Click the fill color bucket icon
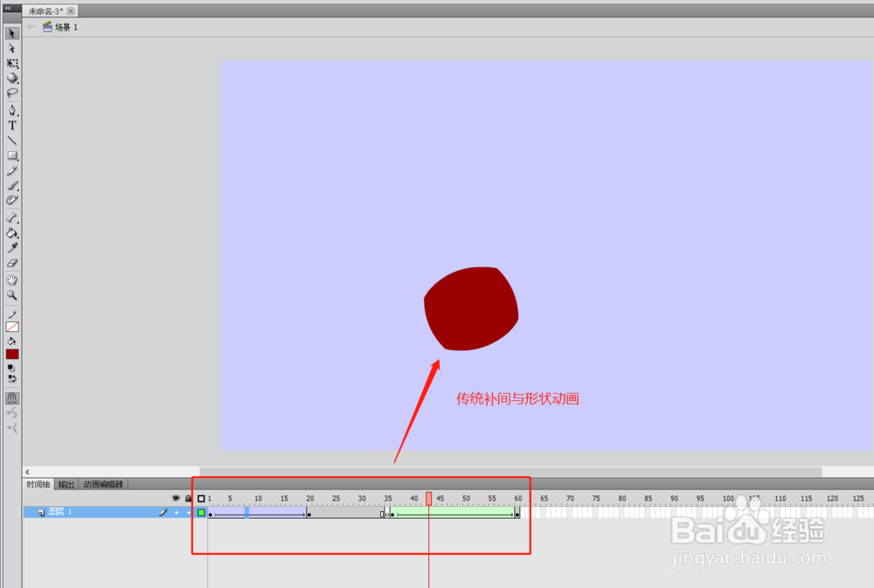874x588 pixels. [x=11, y=341]
